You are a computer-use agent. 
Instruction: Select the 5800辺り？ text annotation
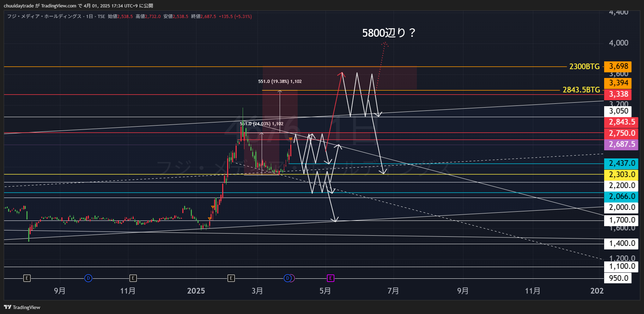[389, 33]
